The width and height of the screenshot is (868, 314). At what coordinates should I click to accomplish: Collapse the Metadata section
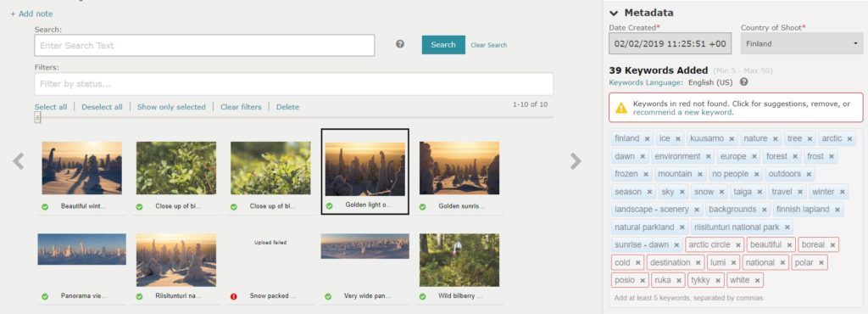(x=614, y=14)
